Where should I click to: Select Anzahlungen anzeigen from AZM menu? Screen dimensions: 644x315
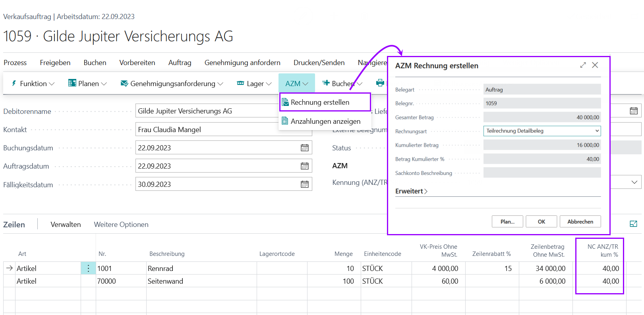[326, 121]
